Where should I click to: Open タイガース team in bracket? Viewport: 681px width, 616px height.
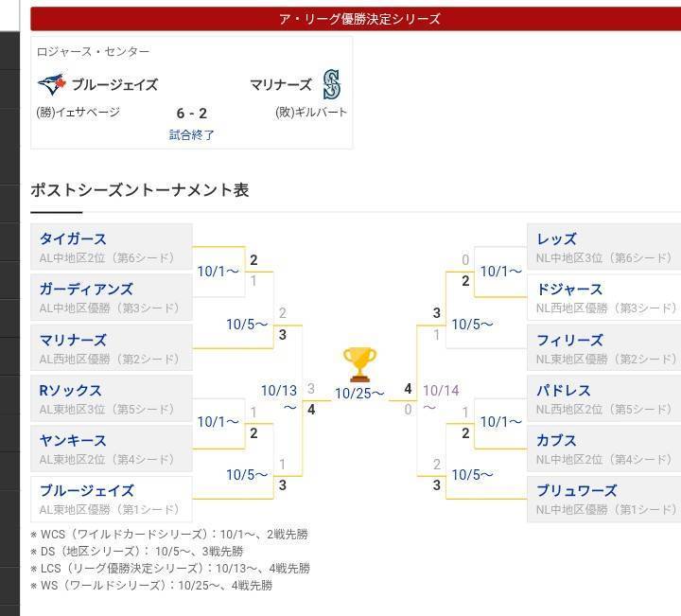[x=74, y=238]
